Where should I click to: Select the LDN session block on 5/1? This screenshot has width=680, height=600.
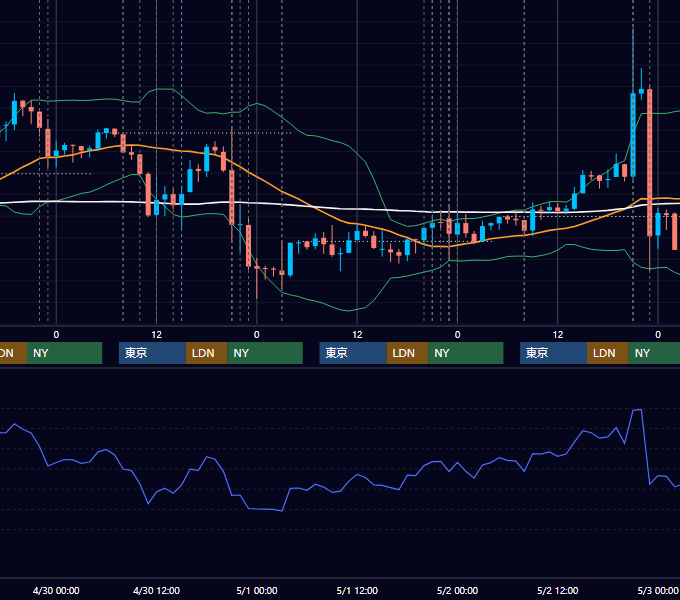click(x=407, y=353)
